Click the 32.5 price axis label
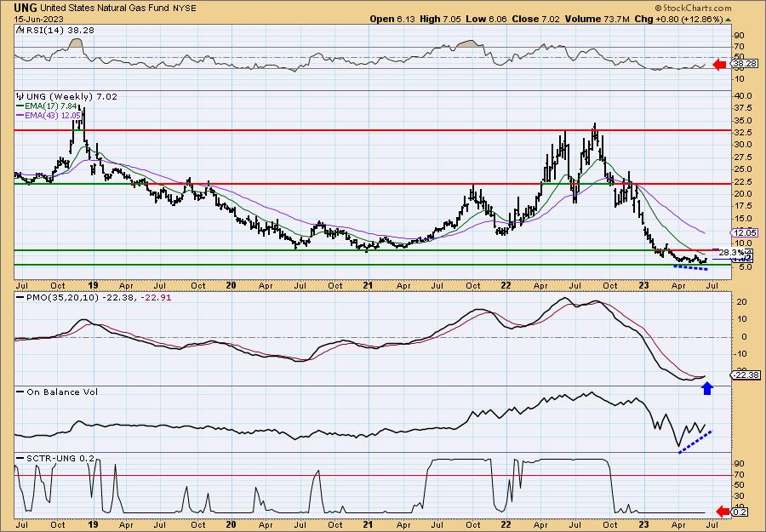This screenshot has width=766, height=532. [x=741, y=133]
